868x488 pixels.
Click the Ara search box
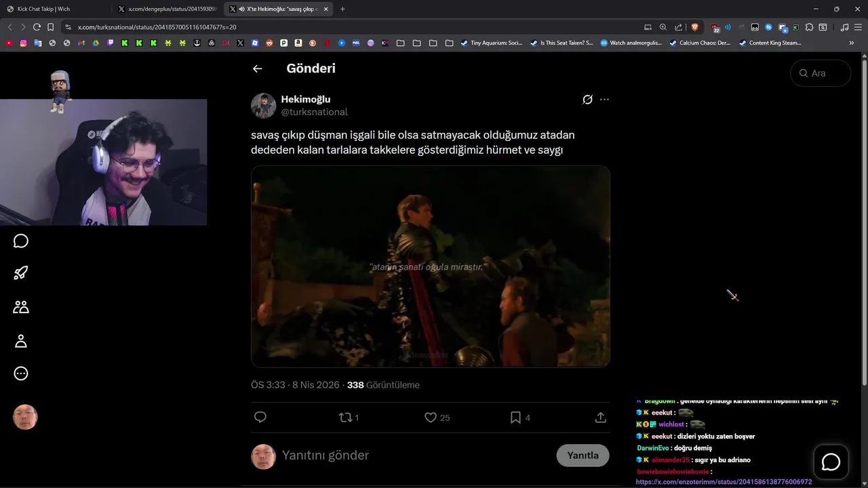click(x=821, y=73)
